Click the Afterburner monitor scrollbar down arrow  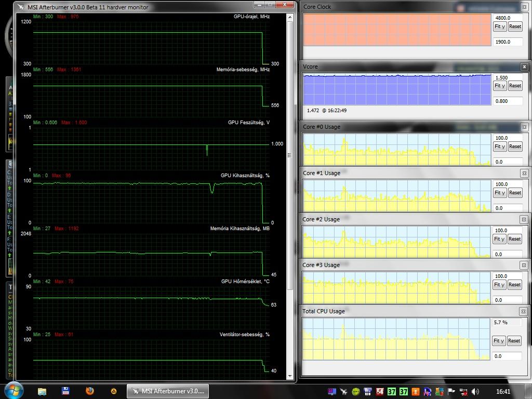point(290,376)
